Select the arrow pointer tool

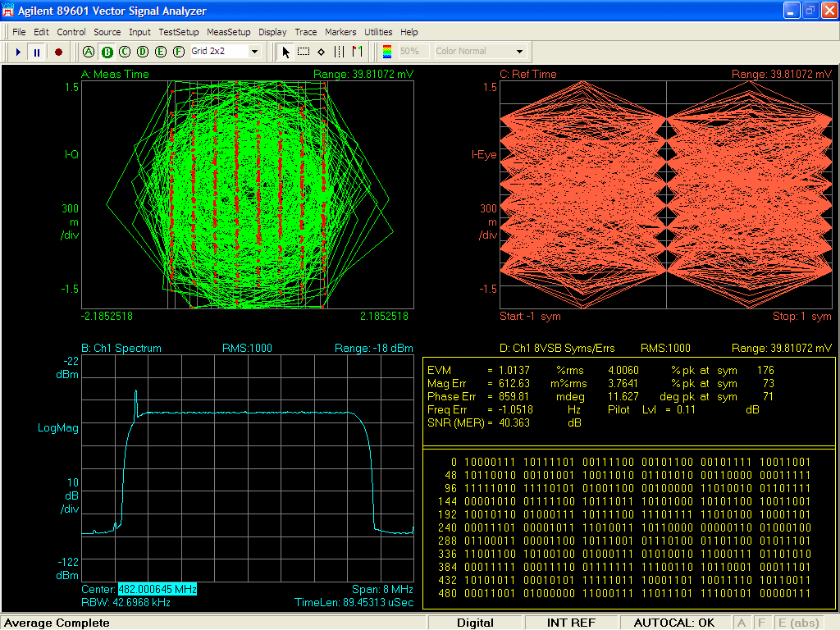[x=286, y=52]
